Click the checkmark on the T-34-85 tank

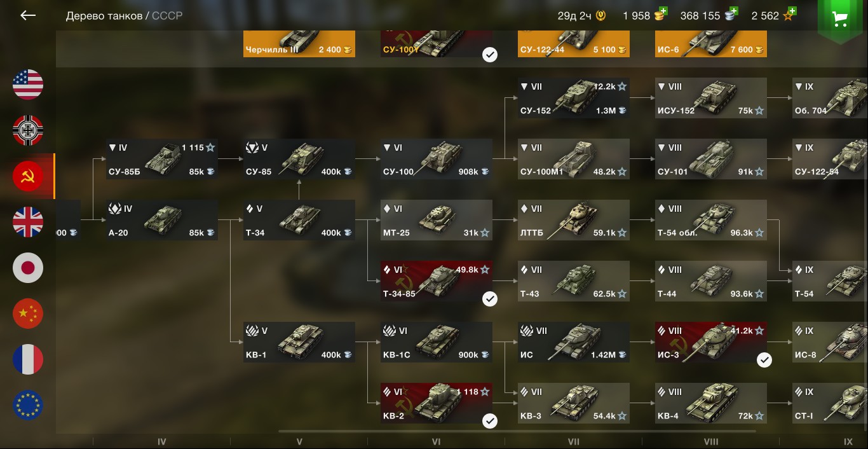[x=490, y=299]
